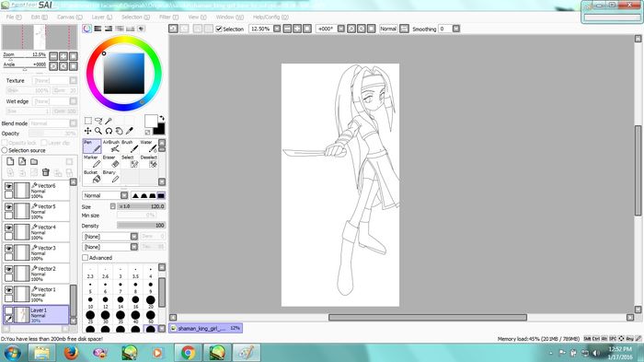Select the AirBrush tool

pos(111,146)
